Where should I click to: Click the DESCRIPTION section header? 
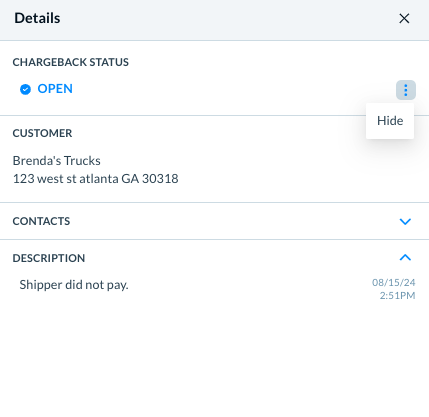pyautogui.click(x=49, y=258)
